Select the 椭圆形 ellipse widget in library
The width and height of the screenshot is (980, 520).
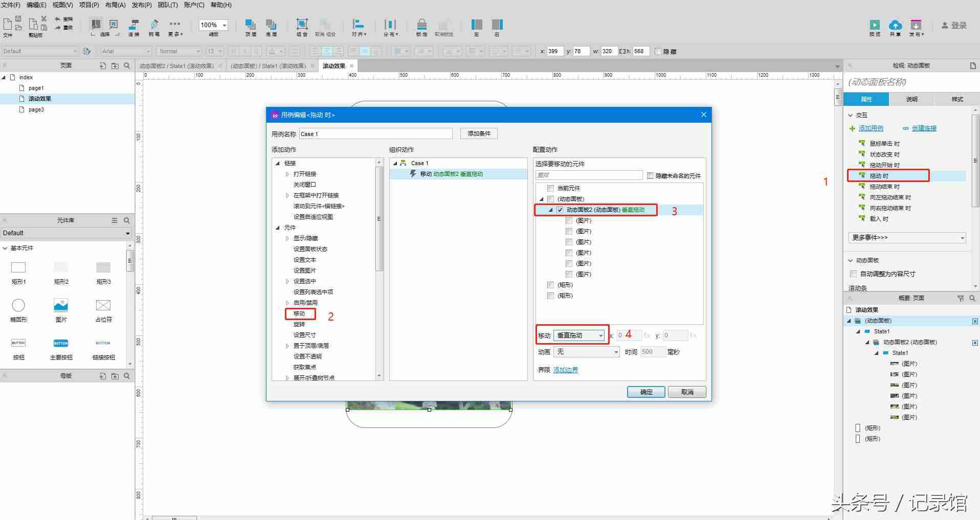coord(18,305)
